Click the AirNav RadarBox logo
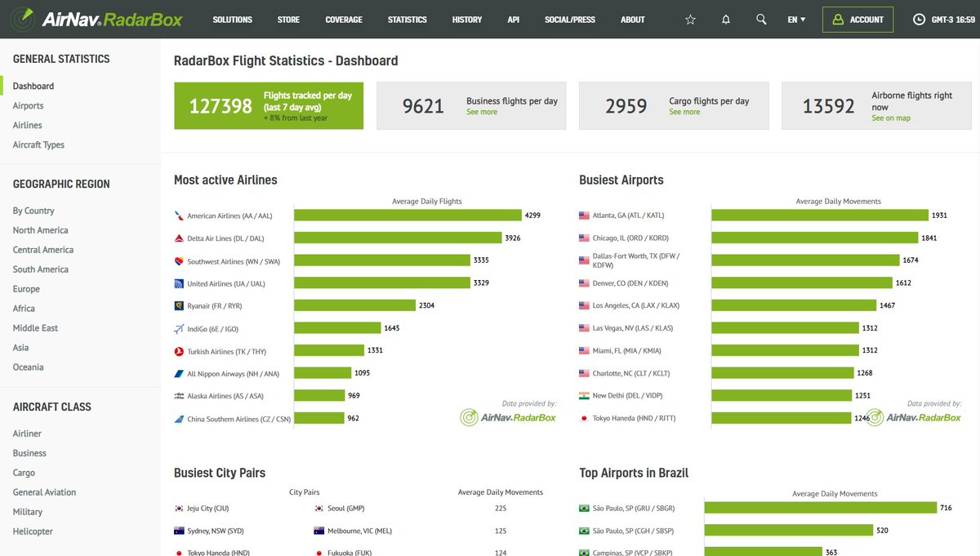The height and width of the screenshot is (556, 980). pos(96,18)
